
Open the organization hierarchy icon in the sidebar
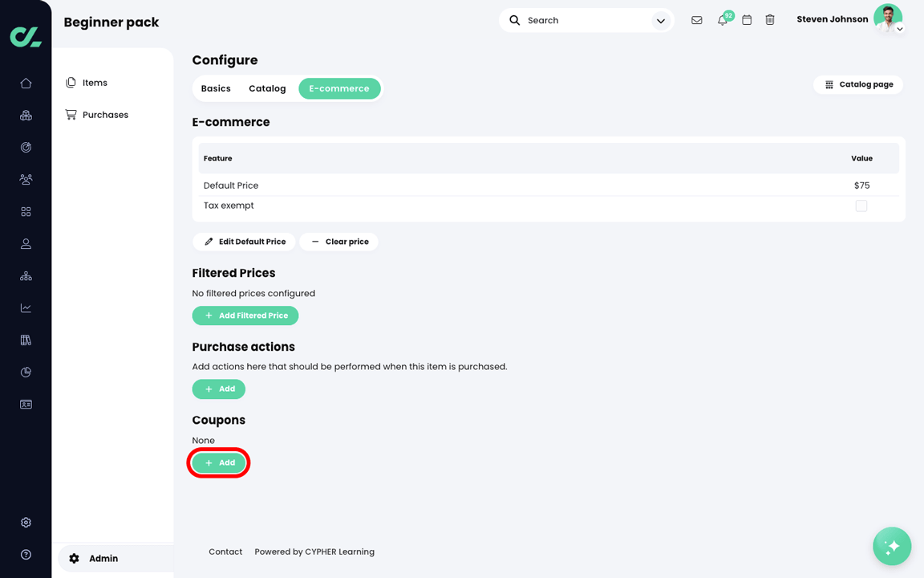(x=26, y=276)
